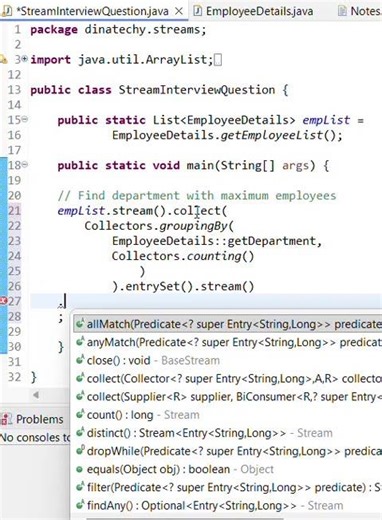Viewport: 382px width, 520px height.
Task: Click the green dot icon beside equals
Action: click(79, 469)
